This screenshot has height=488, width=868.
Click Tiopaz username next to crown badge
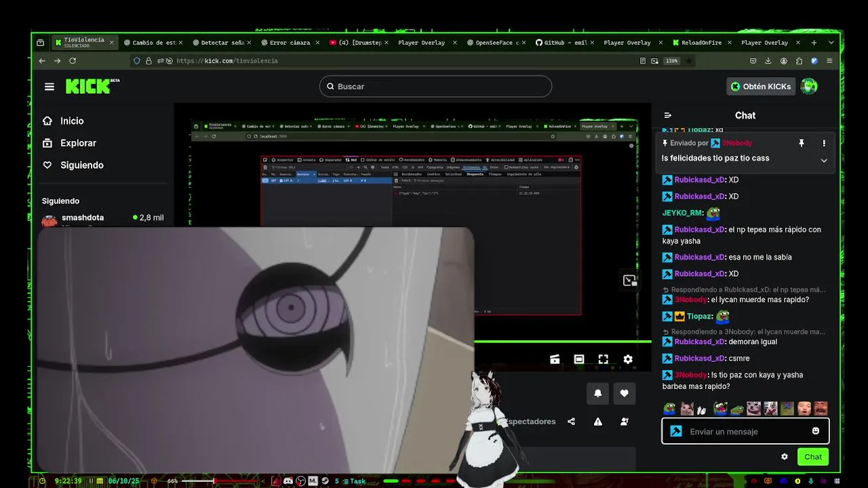(x=699, y=317)
